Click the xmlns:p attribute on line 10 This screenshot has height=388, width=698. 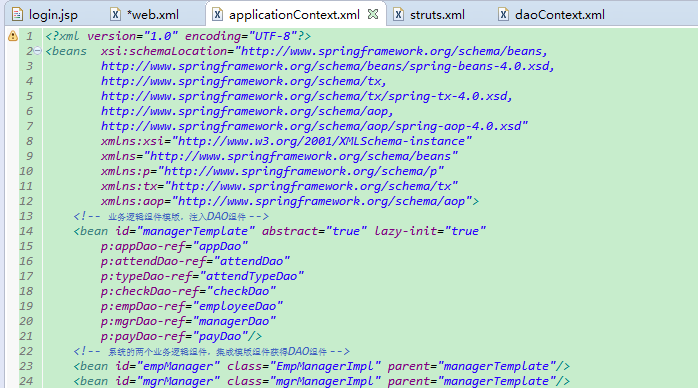click(x=126, y=171)
